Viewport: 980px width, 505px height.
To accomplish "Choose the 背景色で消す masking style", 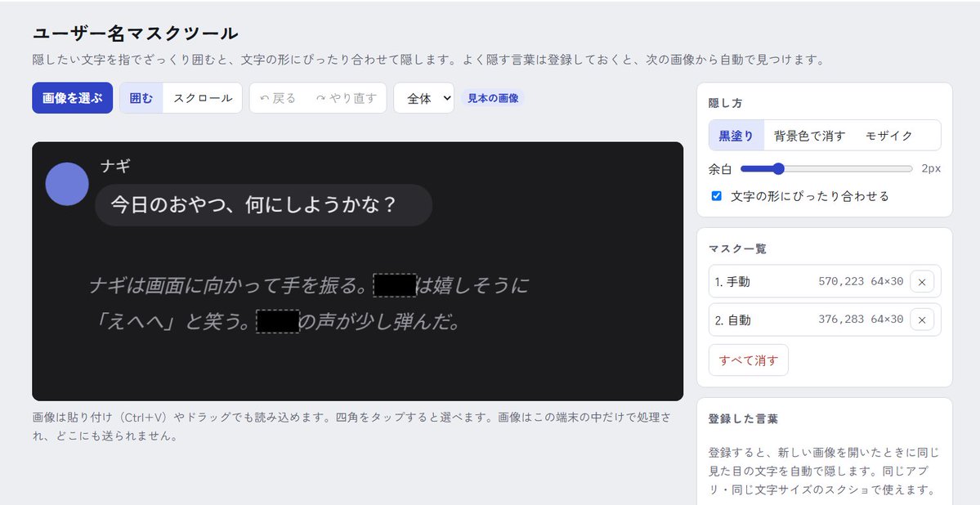I will coord(809,136).
